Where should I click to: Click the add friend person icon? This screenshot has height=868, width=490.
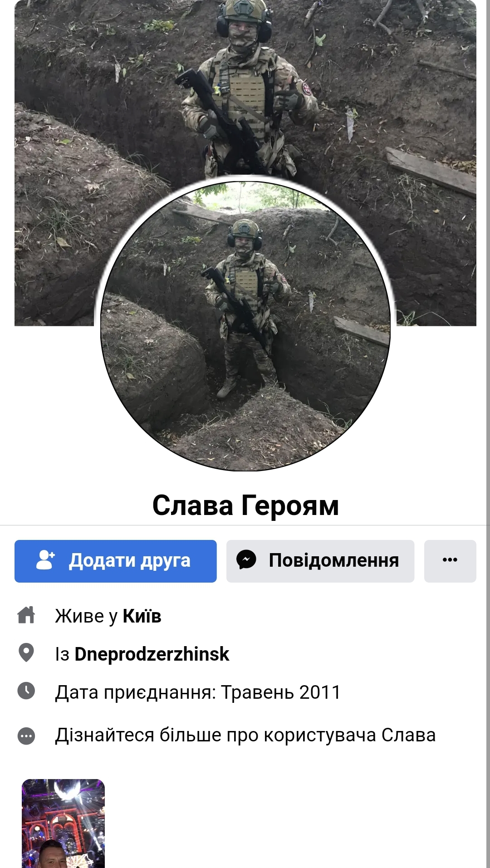coord(45,560)
